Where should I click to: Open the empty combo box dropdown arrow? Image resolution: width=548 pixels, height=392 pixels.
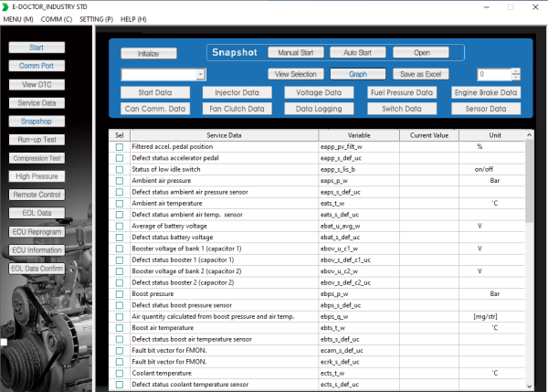coord(201,75)
